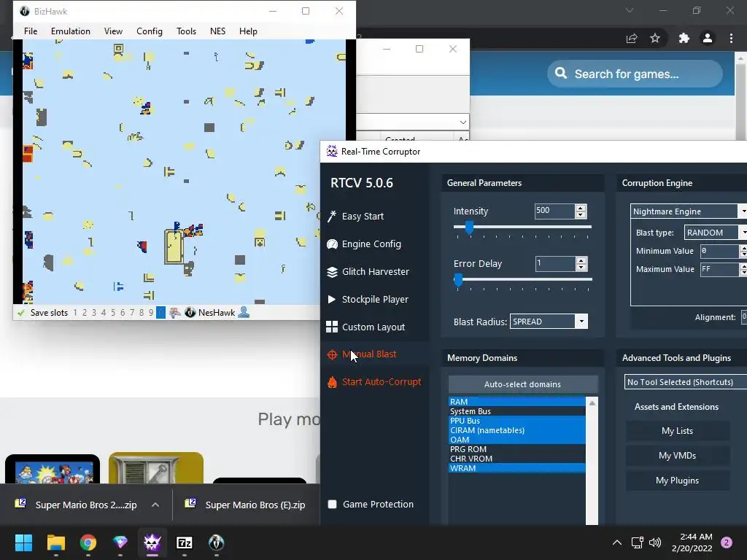Select System Bus memory domain
Viewport: 747px width, 560px height.
516,411
